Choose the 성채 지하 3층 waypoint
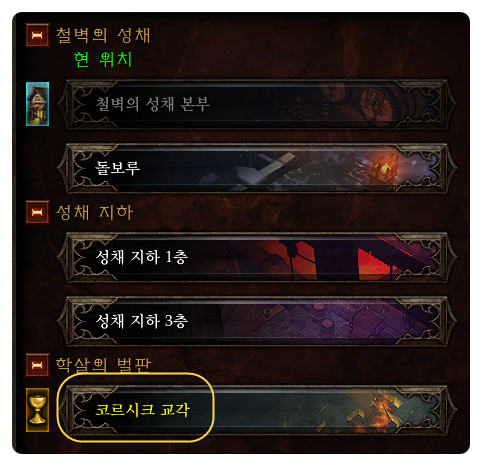This screenshot has width=482, height=466. (x=257, y=321)
